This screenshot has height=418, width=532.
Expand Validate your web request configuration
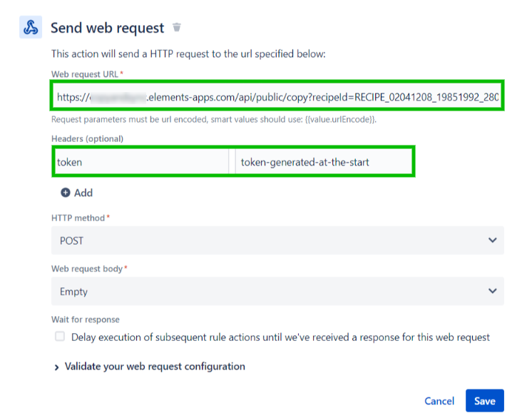pyautogui.click(x=155, y=367)
